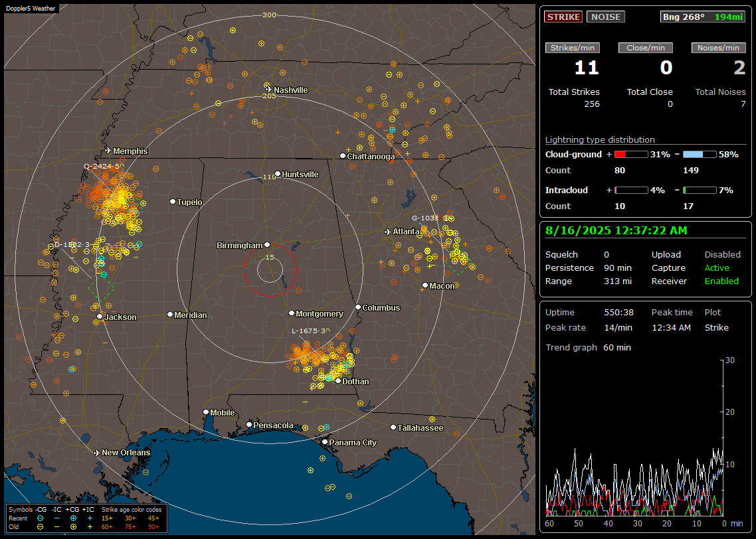Select storm cell label L-1675-3
Viewport: 756px width, 539px height.
point(310,331)
